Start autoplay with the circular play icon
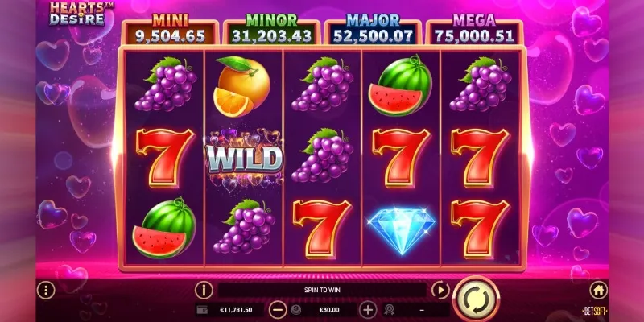Image resolution: width=644 pixels, height=322 pixels. coord(440,290)
